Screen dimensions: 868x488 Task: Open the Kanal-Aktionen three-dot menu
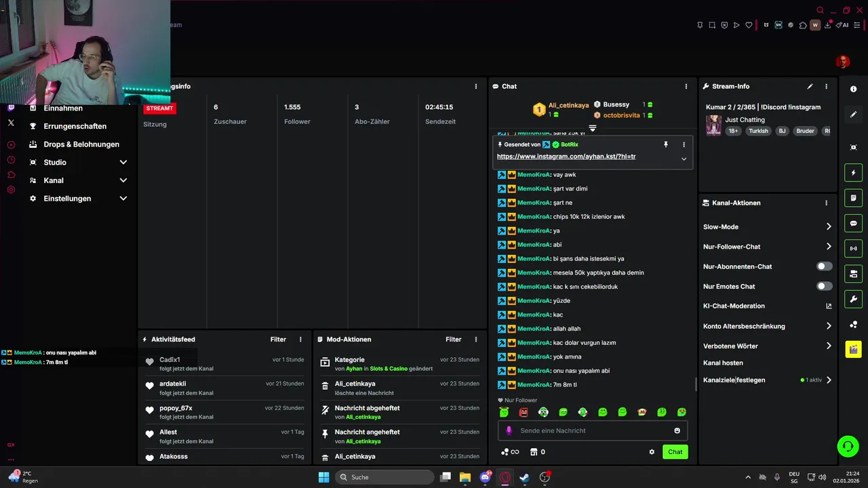(x=826, y=203)
